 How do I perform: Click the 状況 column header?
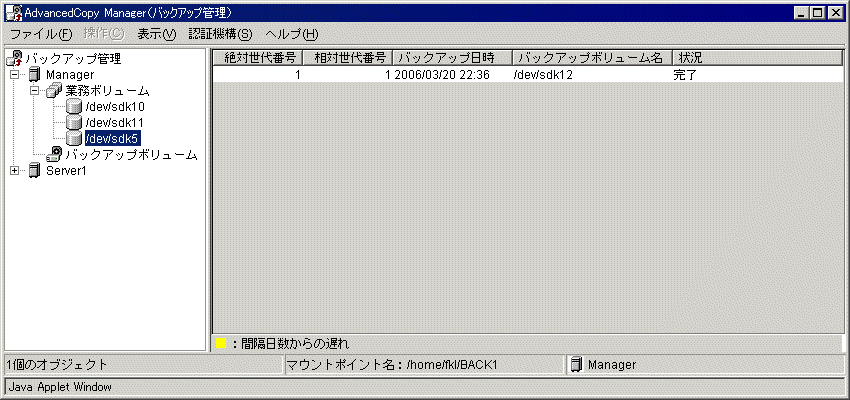click(x=758, y=57)
